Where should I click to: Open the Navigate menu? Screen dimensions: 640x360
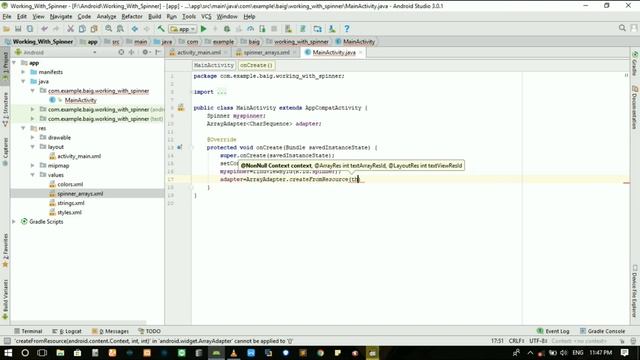click(61, 17)
